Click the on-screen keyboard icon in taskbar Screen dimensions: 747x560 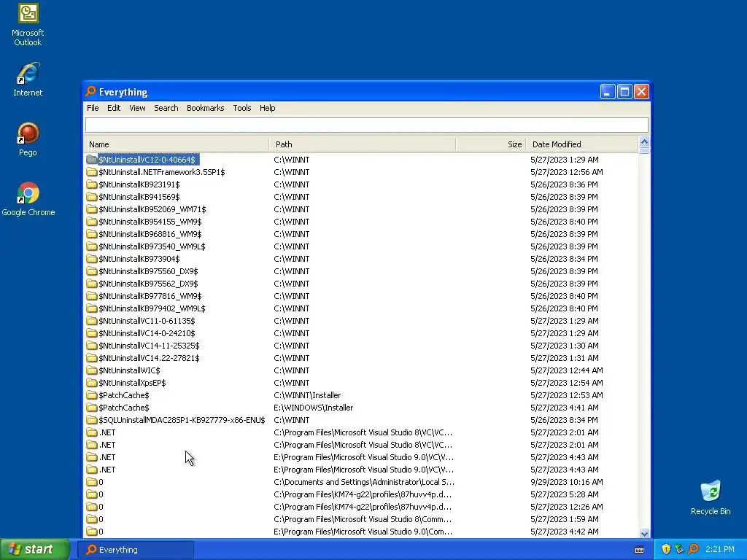tap(639, 550)
